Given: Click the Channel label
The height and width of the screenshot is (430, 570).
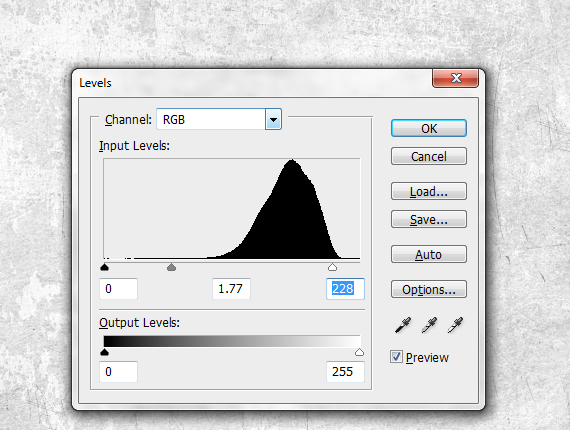Looking at the screenshot, I should coord(128,120).
